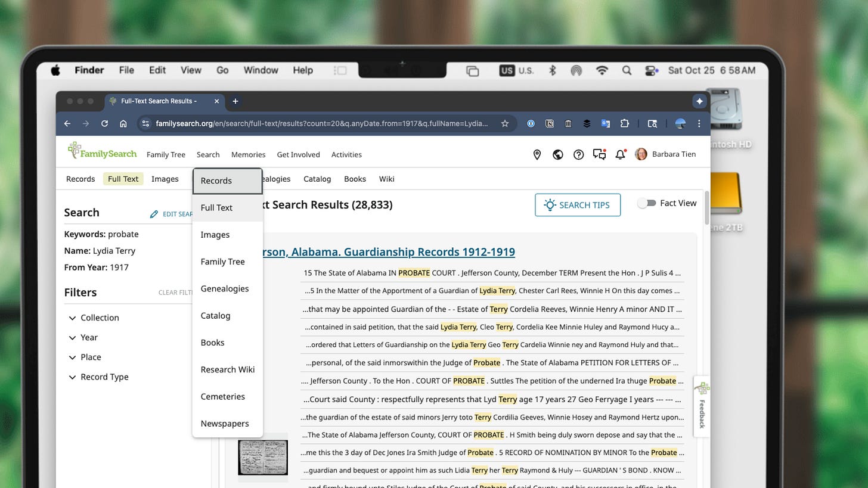868x488 pixels.
Task: Choose Newspapers from the dropdown menu
Action: coord(227,423)
